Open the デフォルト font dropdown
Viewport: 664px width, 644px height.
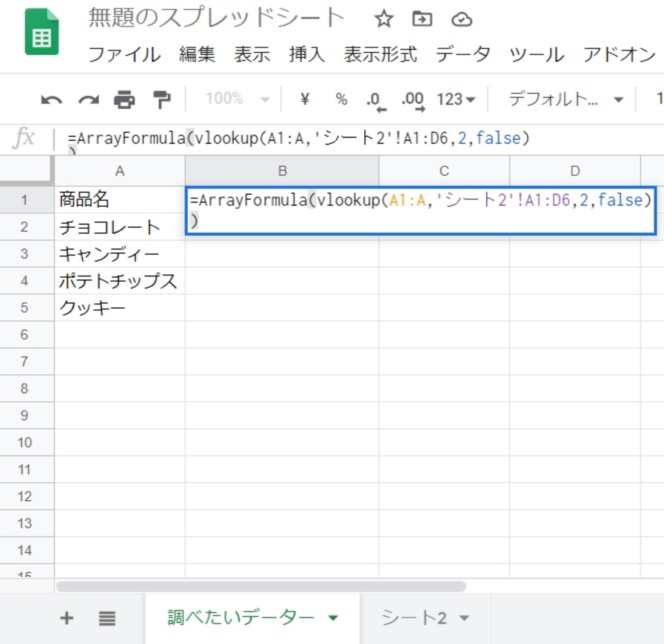coord(566,99)
